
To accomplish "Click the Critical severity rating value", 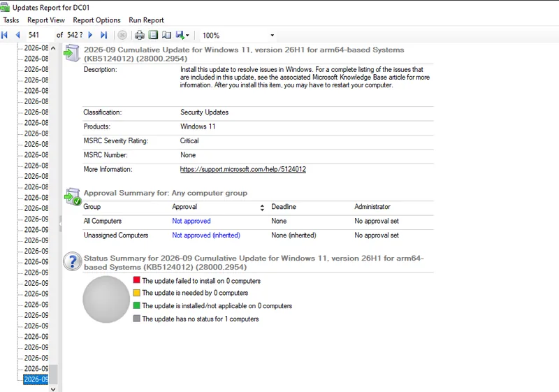I will click(189, 140).
